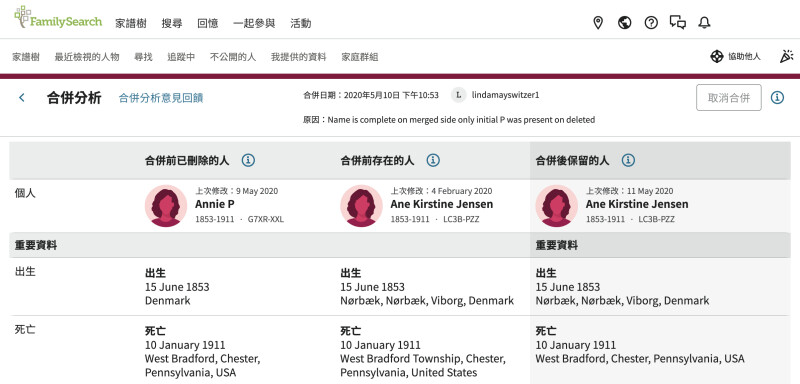
Task: Select the 最近檢視的人物 tab
Action: pos(87,57)
